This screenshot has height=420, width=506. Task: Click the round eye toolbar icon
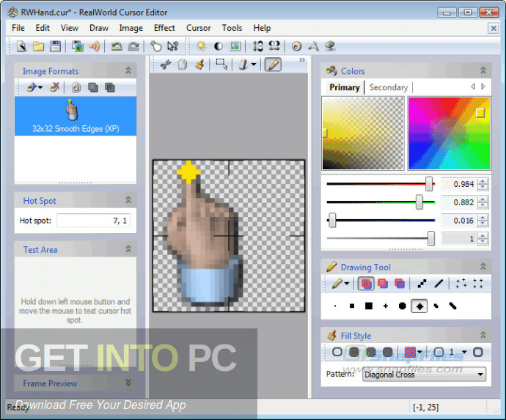point(296,46)
